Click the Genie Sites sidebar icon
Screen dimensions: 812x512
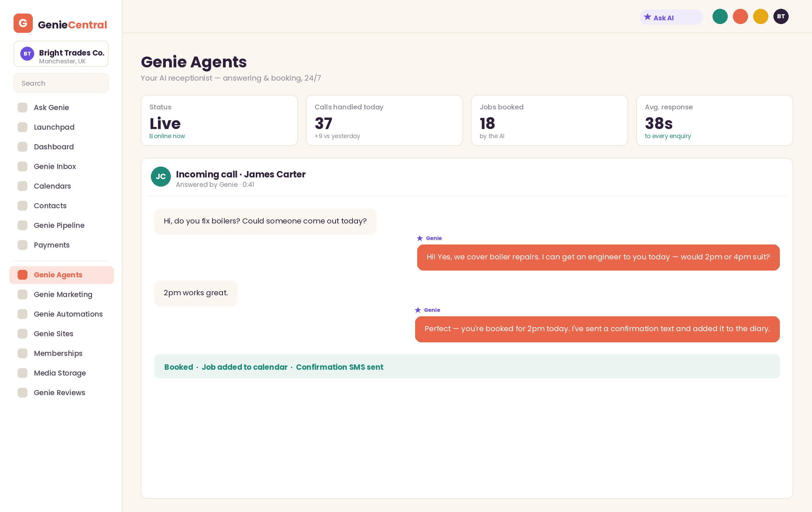pyautogui.click(x=22, y=334)
